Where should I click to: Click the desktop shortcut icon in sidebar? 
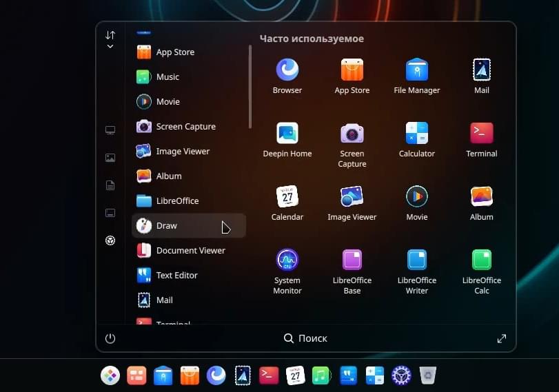click(110, 213)
